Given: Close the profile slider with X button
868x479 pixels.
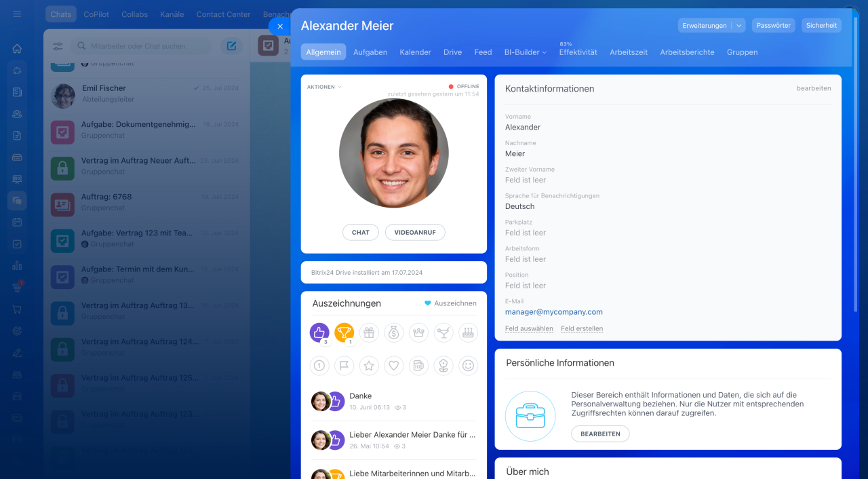Looking at the screenshot, I should (x=280, y=26).
